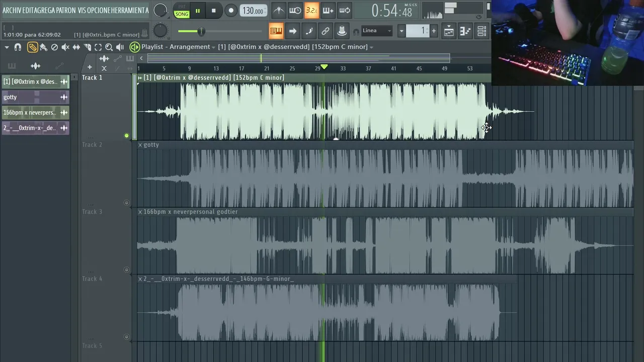Select the Paint brush tool
This screenshot has height=362, width=644.
(43, 47)
